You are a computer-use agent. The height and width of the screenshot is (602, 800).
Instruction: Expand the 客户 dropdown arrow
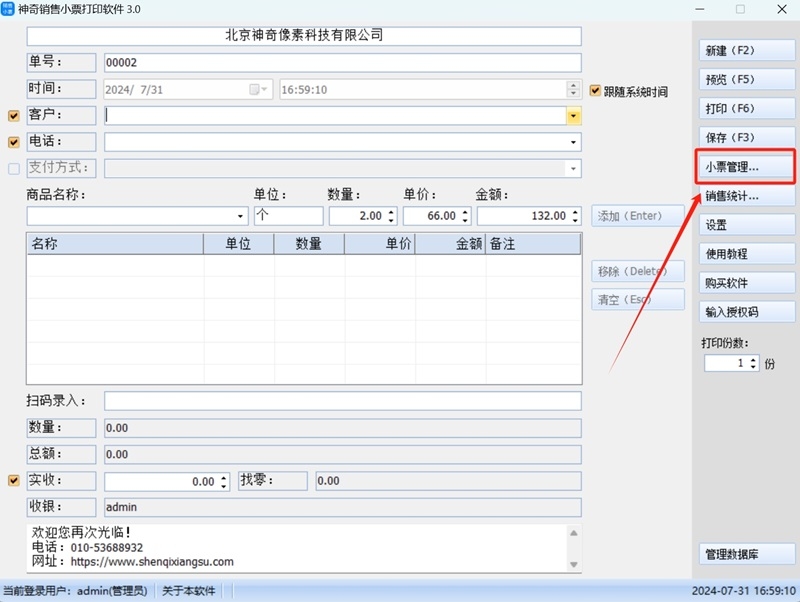point(573,116)
